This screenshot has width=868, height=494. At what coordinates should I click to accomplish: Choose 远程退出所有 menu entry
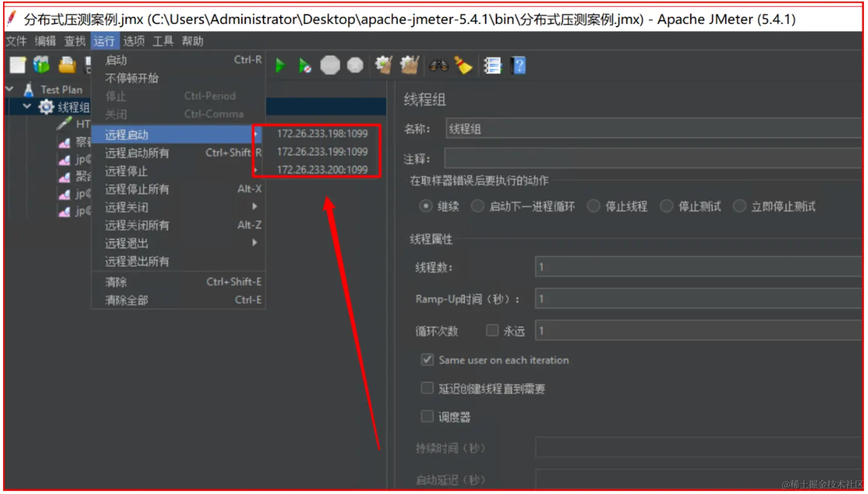click(178, 262)
